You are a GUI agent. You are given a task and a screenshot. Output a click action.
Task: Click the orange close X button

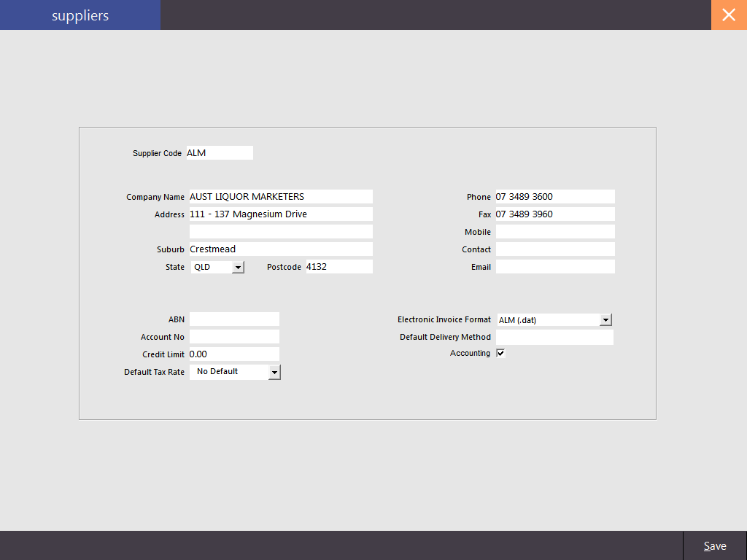pyautogui.click(x=729, y=15)
